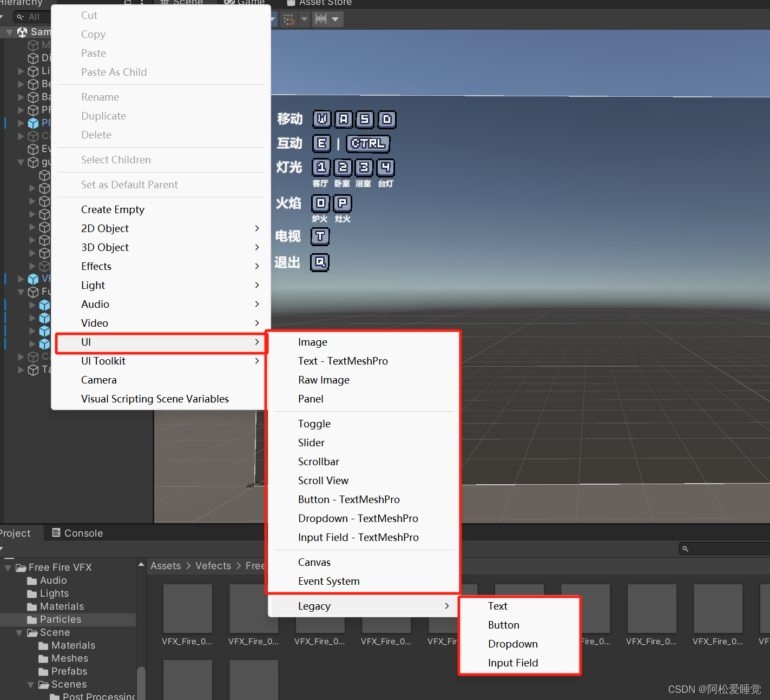Focus the Hierarchy search field

pyautogui.click(x=31, y=17)
